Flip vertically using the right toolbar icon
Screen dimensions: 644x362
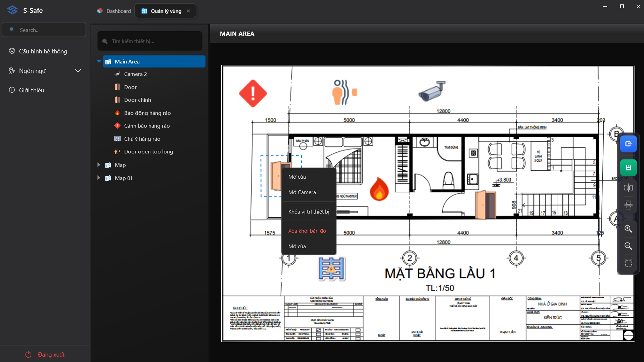click(x=628, y=205)
